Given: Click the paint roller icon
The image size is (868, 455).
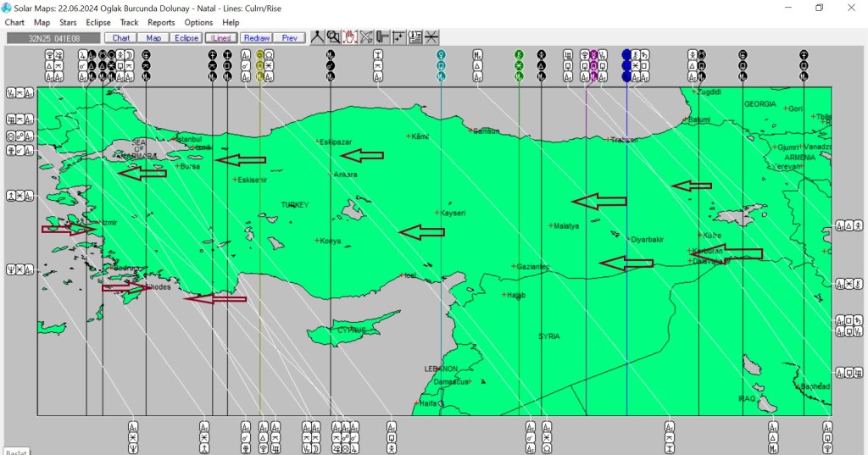Looking at the screenshot, I should 382,37.
